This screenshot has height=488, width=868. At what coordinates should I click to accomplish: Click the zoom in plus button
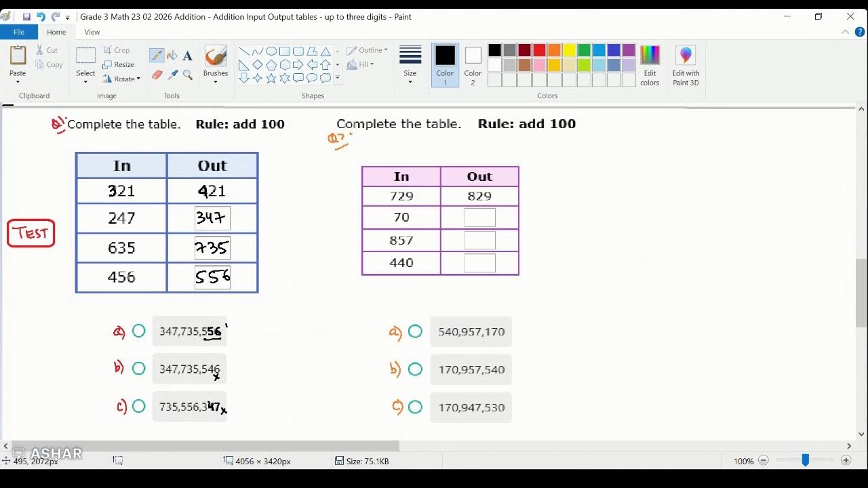tap(846, 461)
